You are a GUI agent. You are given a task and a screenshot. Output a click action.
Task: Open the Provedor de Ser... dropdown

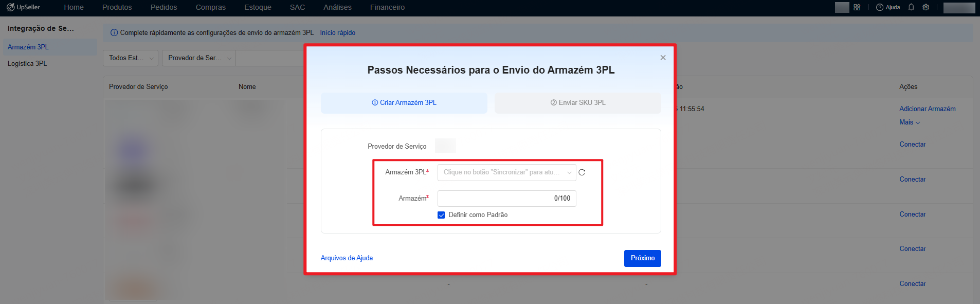tap(199, 58)
